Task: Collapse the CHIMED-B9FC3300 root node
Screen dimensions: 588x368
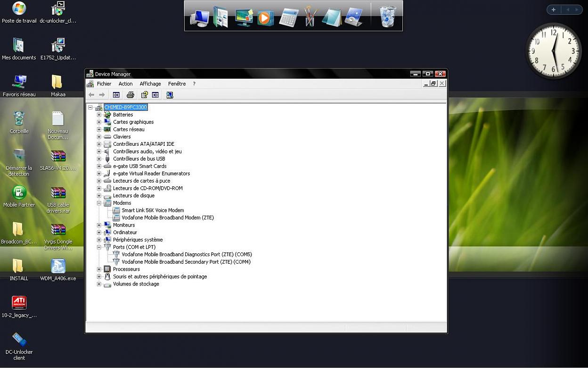Action: pos(90,108)
